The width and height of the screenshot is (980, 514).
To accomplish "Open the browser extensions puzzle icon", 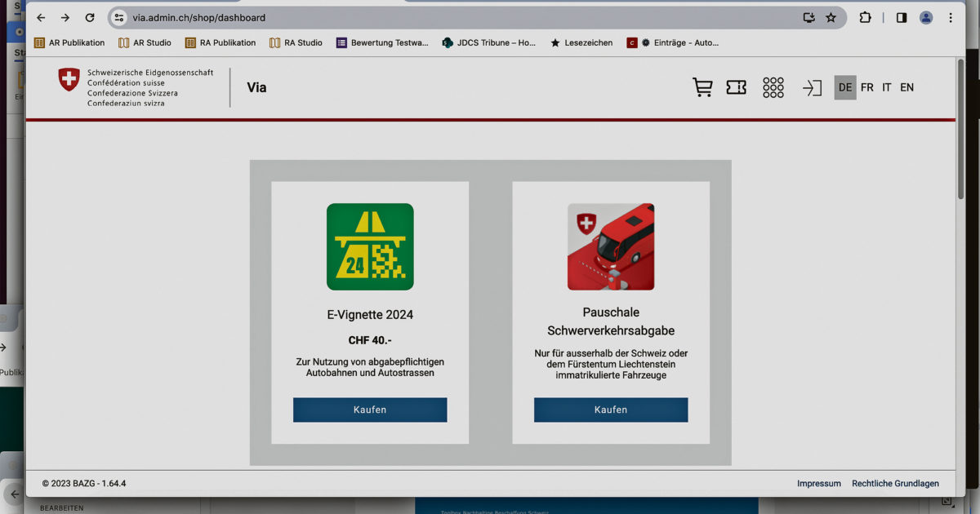I will tap(865, 17).
